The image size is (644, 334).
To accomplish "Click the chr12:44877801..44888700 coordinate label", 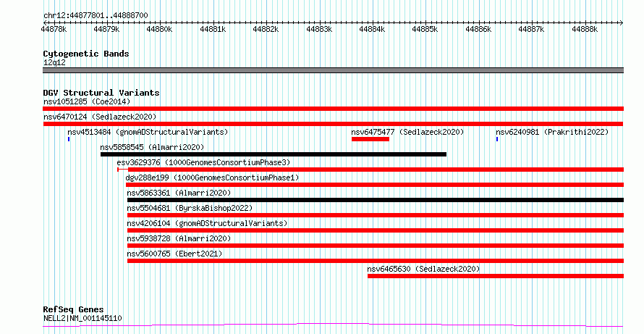I will pos(96,15).
